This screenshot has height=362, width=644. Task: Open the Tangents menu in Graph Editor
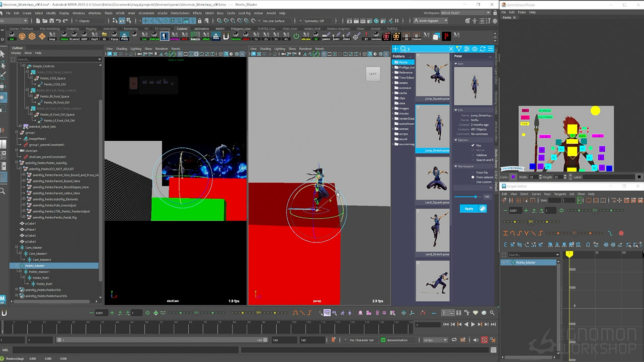(559, 194)
